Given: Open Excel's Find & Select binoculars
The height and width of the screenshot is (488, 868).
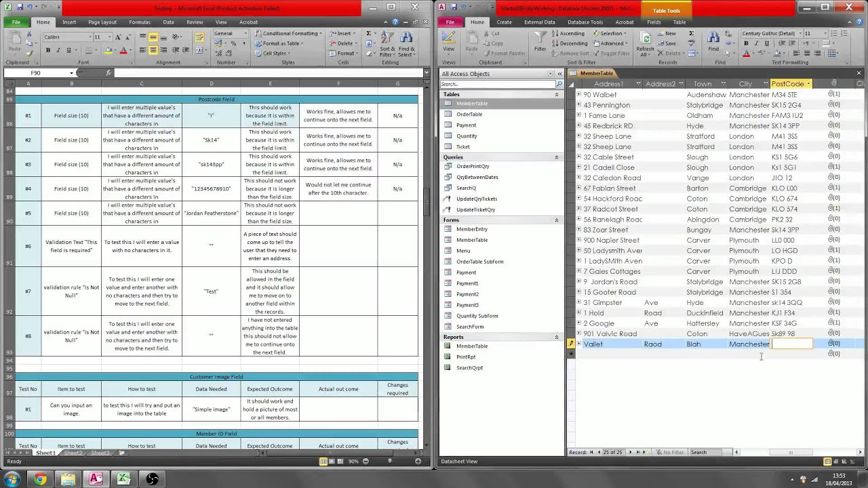Looking at the screenshot, I should pos(407,43).
